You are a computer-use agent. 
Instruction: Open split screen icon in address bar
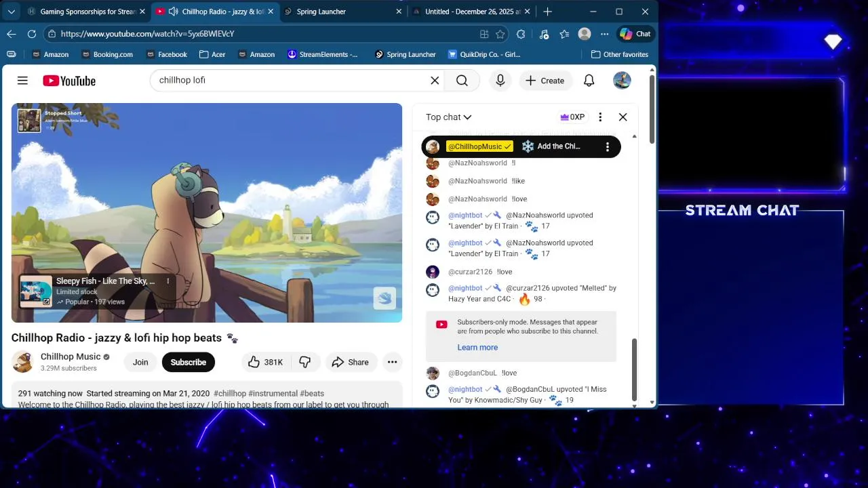(484, 34)
